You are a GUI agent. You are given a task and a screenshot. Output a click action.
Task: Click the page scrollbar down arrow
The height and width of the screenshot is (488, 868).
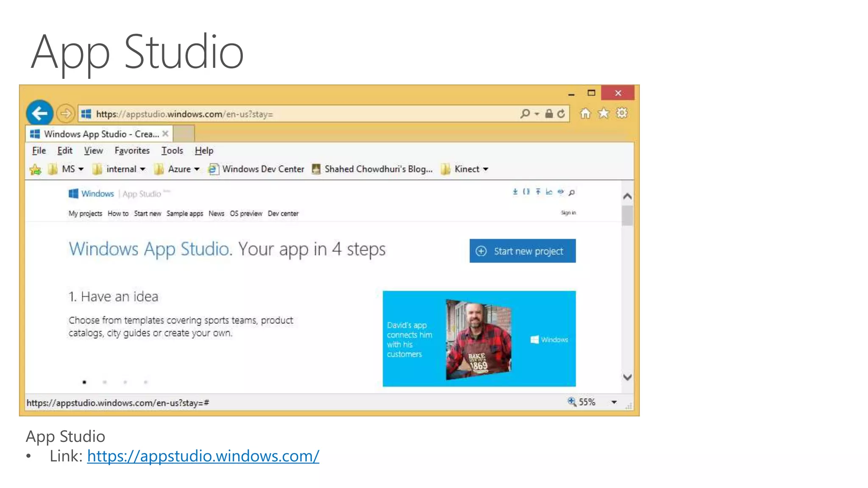(x=628, y=377)
